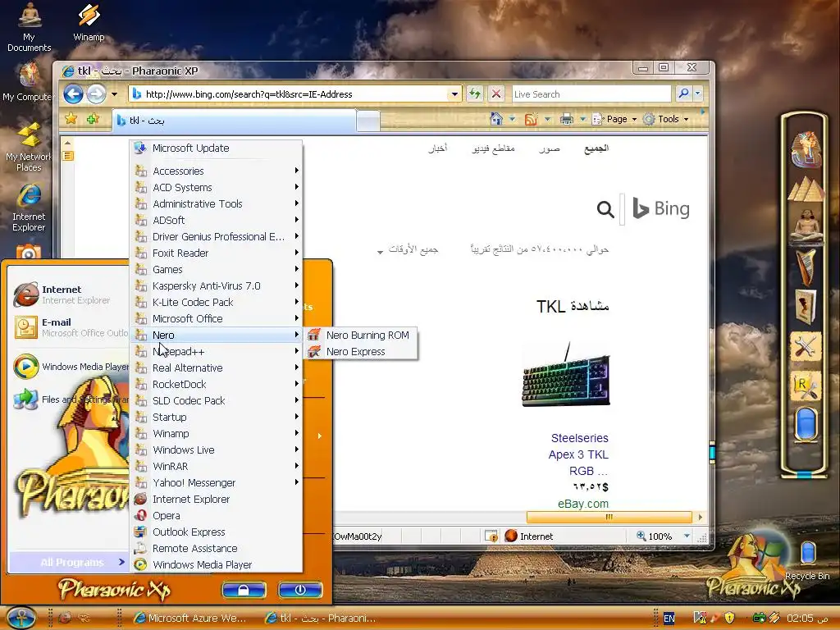Click Tutankhamun mask icon in RocketDock
The height and width of the screenshot is (630, 840).
point(806,149)
